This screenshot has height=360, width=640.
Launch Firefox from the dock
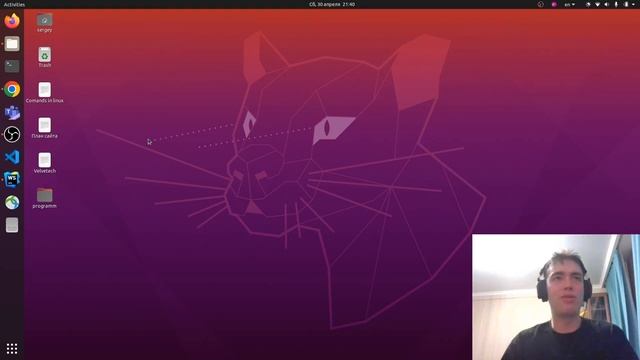coord(12,20)
